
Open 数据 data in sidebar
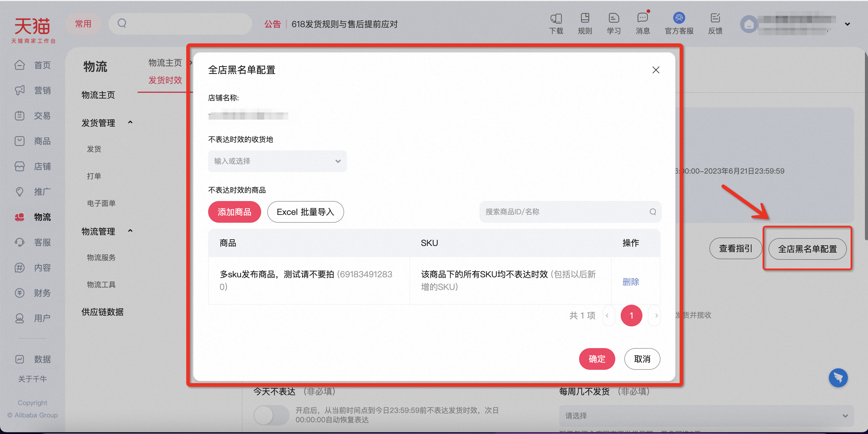click(33, 359)
